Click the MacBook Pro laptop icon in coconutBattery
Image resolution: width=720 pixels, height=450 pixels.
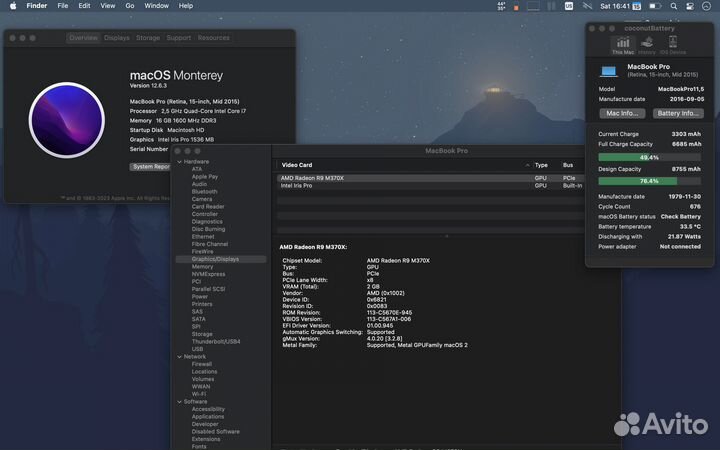(x=608, y=71)
